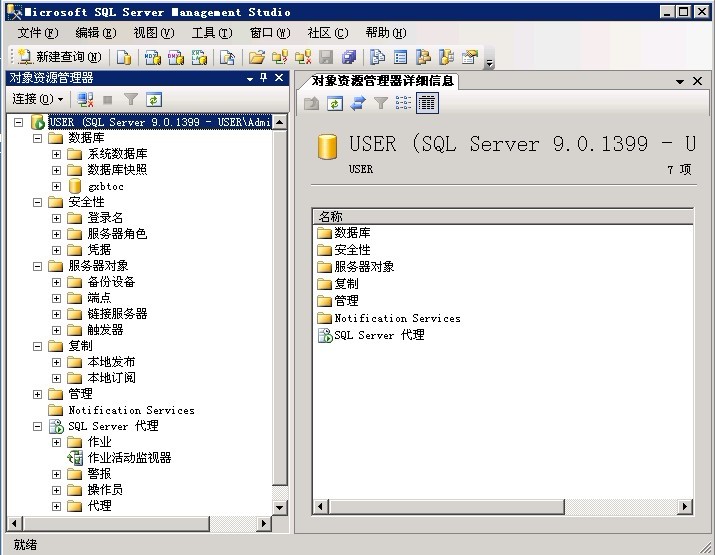Click the Up folder icon in details pane

coord(311,104)
